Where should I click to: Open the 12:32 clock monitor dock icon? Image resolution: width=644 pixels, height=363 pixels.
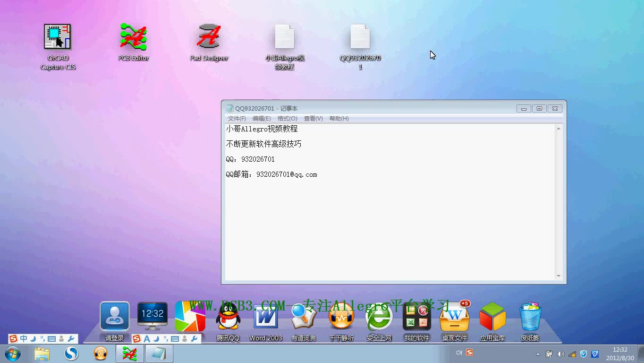pyautogui.click(x=153, y=316)
